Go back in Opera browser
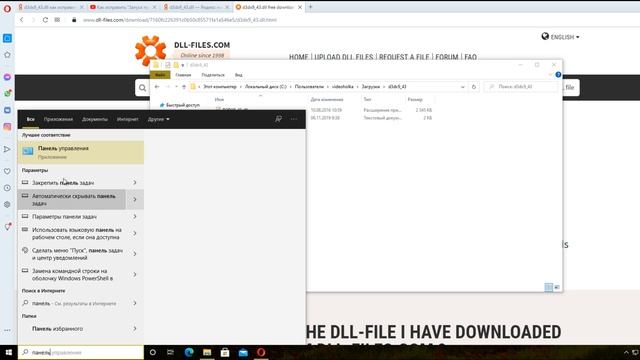This screenshot has height=360, width=640. pyautogui.click(x=22, y=20)
